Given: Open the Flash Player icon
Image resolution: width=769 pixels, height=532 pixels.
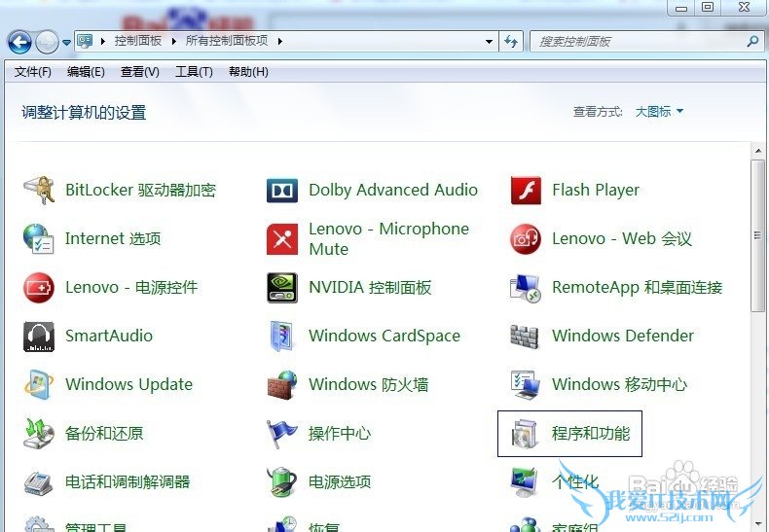Looking at the screenshot, I should coord(526,190).
